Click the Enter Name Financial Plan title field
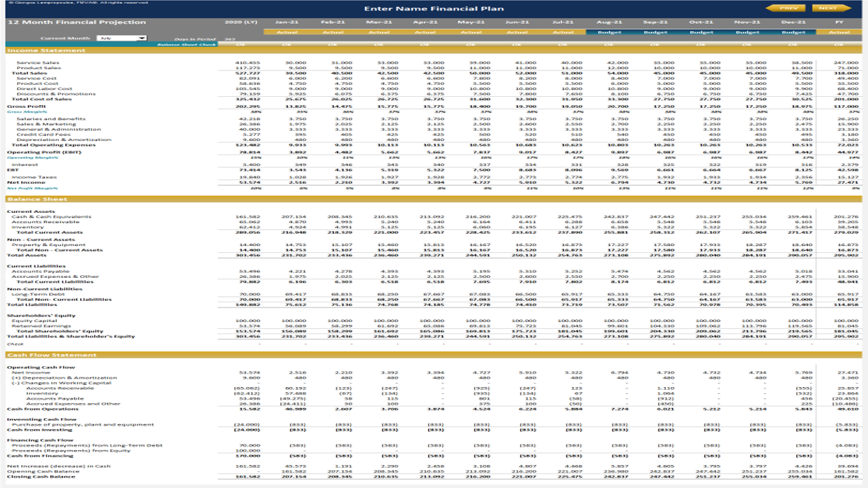868x488 pixels. [x=434, y=9]
